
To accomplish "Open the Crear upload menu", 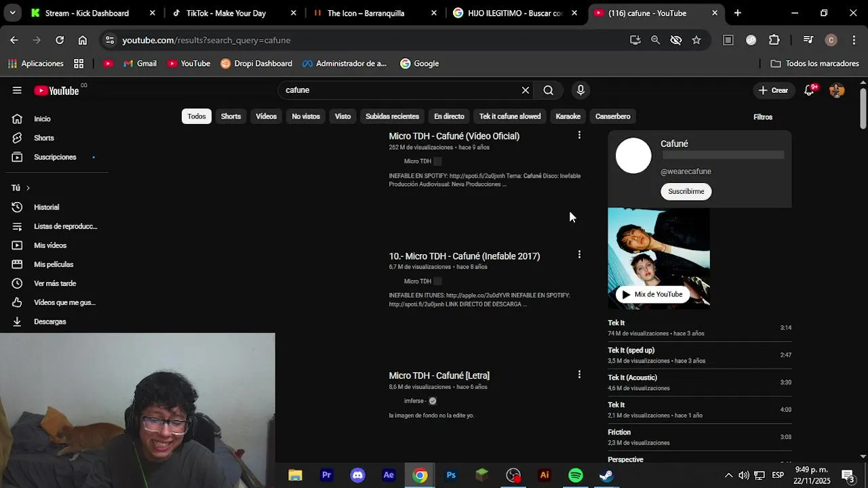I will click(773, 90).
